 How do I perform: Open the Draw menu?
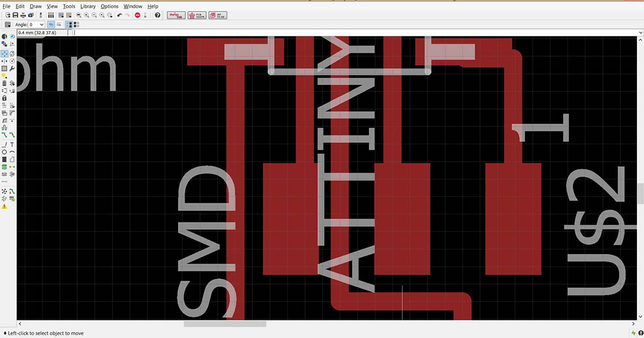[36, 6]
